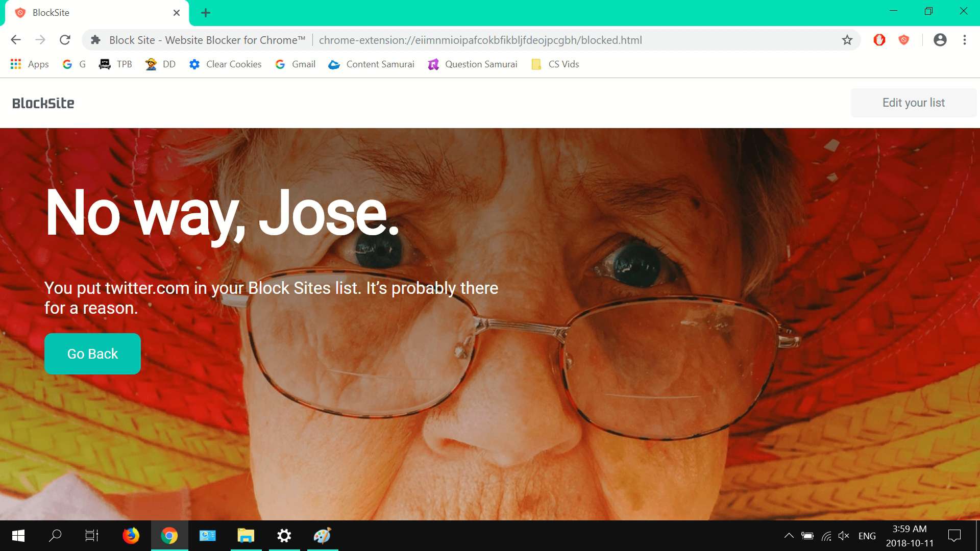Click the Gmail bookmark shortcut
The width and height of the screenshot is (980, 551).
[304, 64]
